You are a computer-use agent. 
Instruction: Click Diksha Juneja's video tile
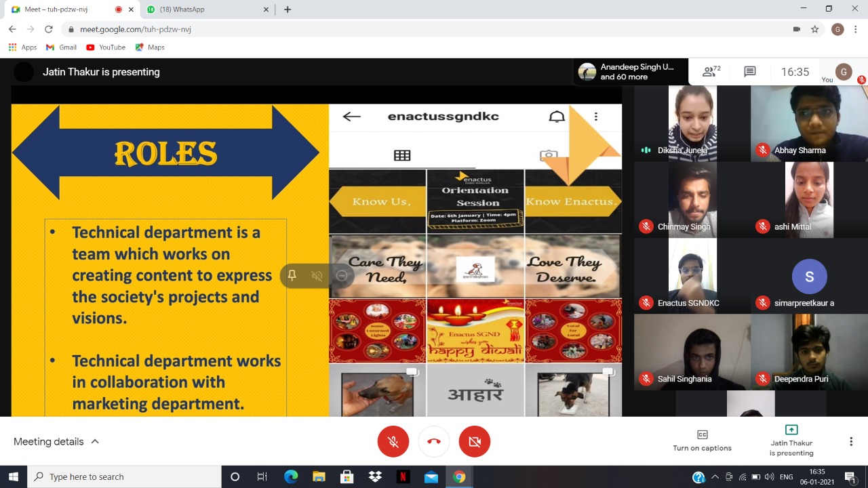pos(692,123)
